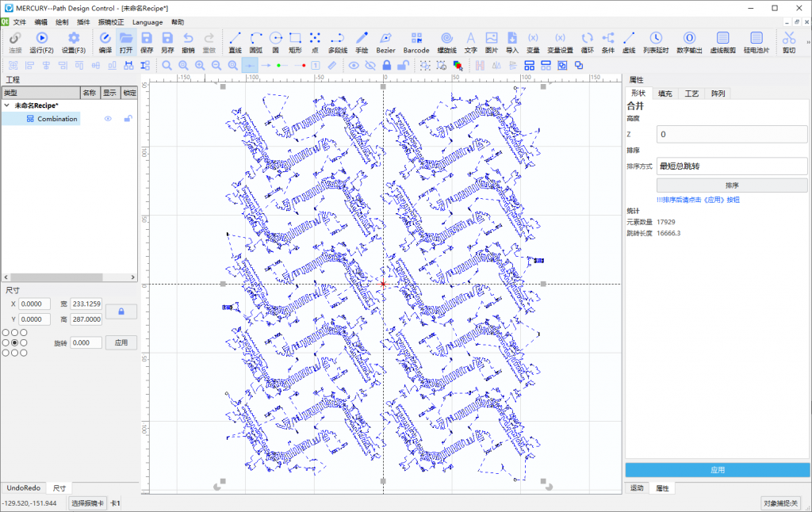This screenshot has height=512, width=812.
Task: Select the bottom-right anchor radio button
Action: (x=24, y=353)
